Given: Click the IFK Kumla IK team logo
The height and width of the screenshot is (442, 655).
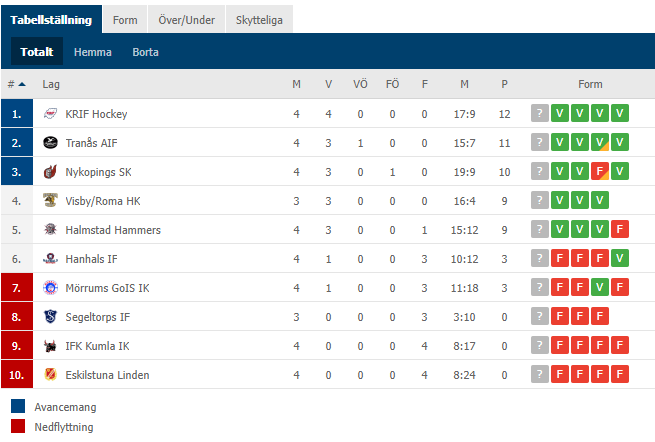Looking at the screenshot, I should pos(51,346).
